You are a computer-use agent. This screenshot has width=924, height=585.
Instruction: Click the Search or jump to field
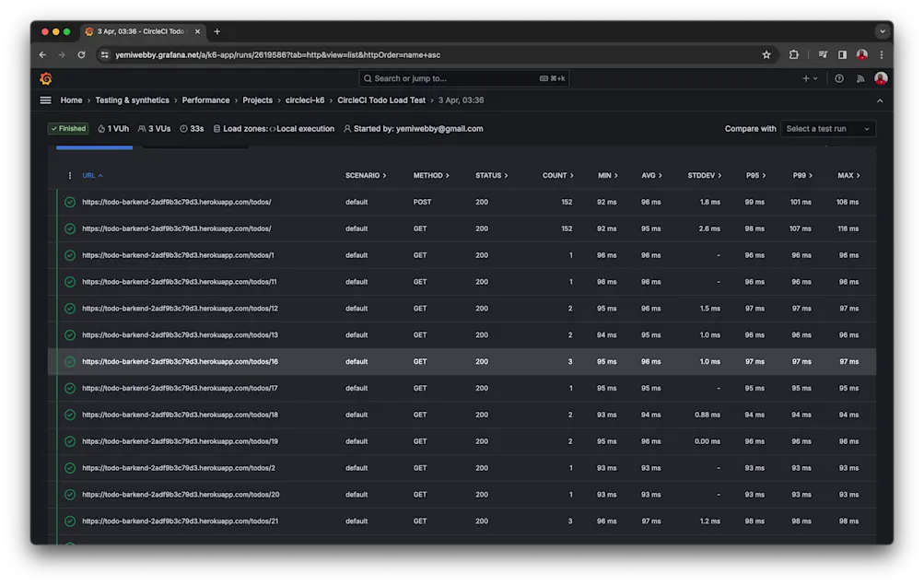tap(461, 78)
